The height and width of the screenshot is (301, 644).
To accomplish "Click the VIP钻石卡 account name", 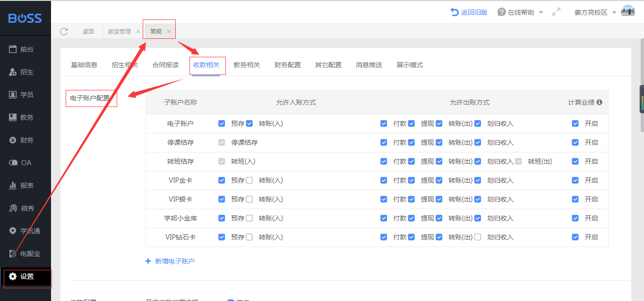I will click(180, 237).
